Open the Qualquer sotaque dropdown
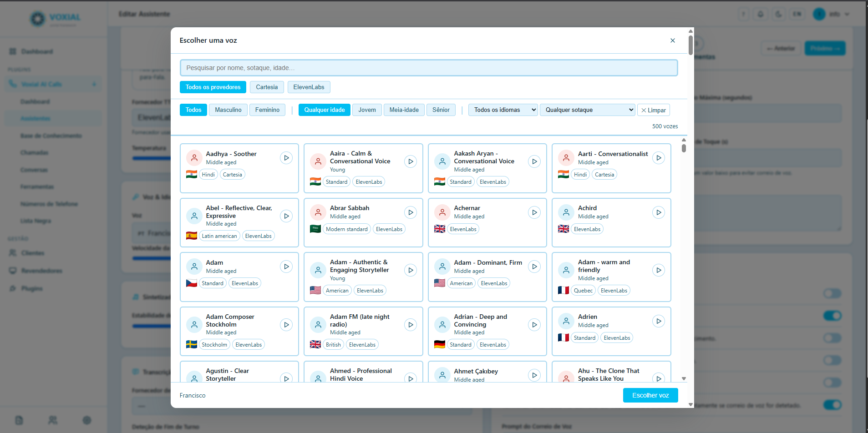This screenshot has height=433, width=868. pyautogui.click(x=587, y=110)
